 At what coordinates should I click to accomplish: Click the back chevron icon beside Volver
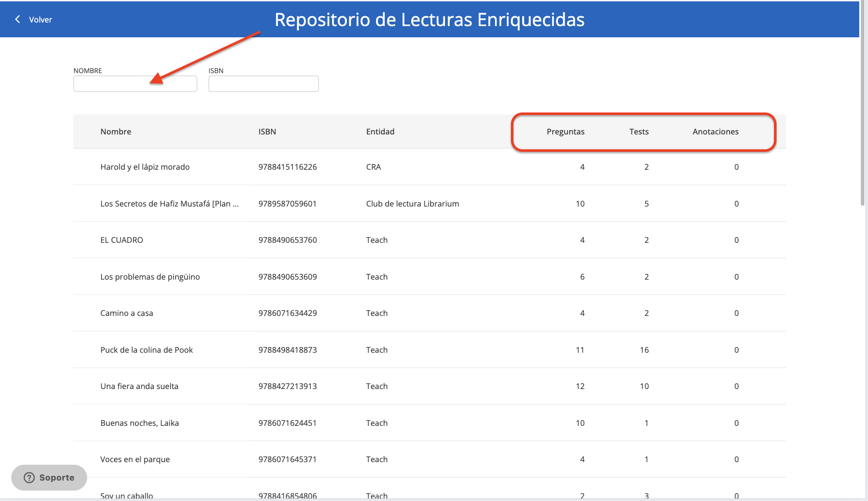[18, 19]
